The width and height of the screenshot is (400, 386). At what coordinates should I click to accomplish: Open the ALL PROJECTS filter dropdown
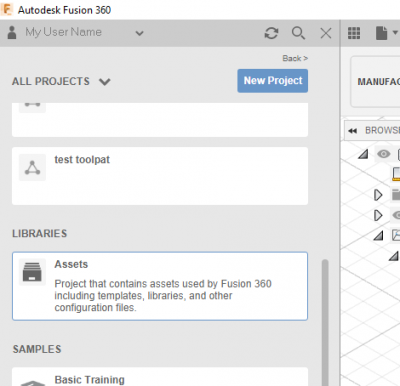(105, 82)
